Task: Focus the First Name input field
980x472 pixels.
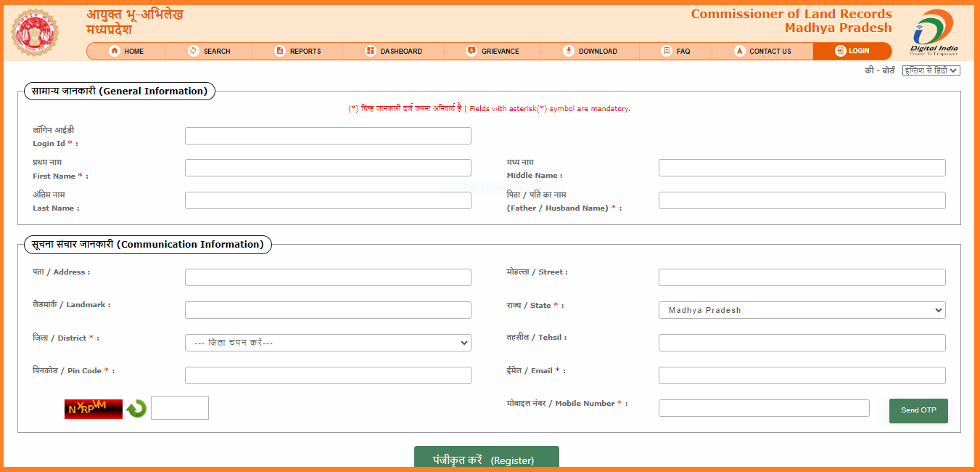Action: (x=328, y=168)
